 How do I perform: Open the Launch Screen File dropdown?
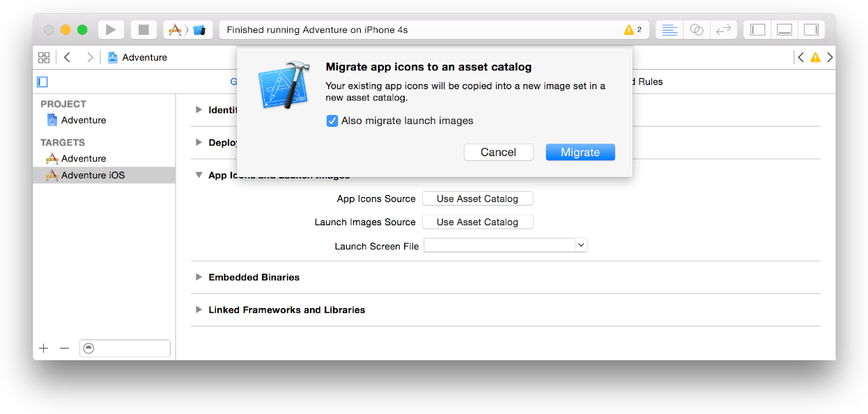coord(581,245)
